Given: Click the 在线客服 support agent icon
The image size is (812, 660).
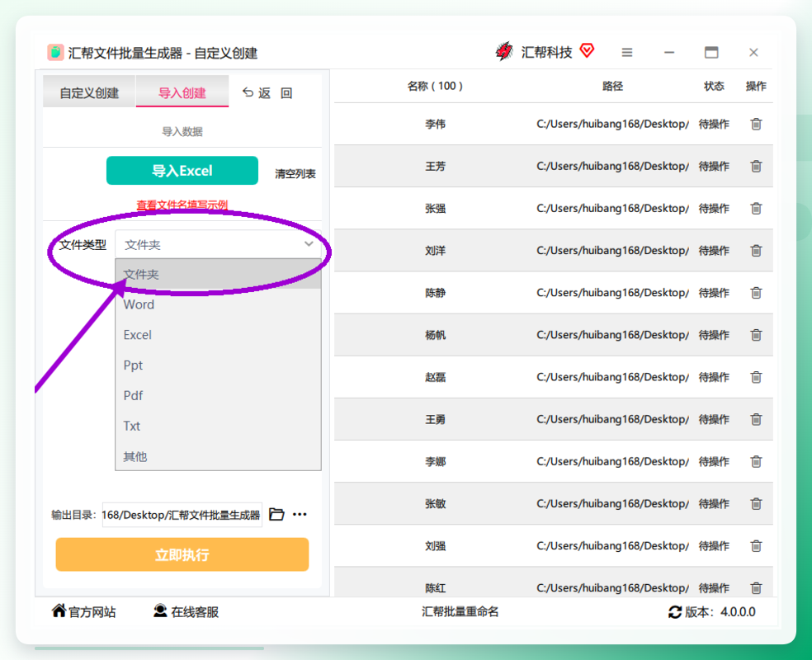Looking at the screenshot, I should [160, 610].
